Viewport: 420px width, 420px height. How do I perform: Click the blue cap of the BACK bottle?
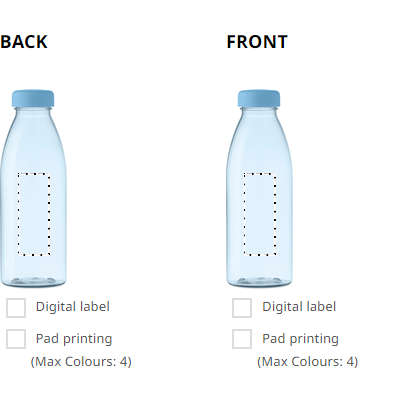click(x=33, y=98)
